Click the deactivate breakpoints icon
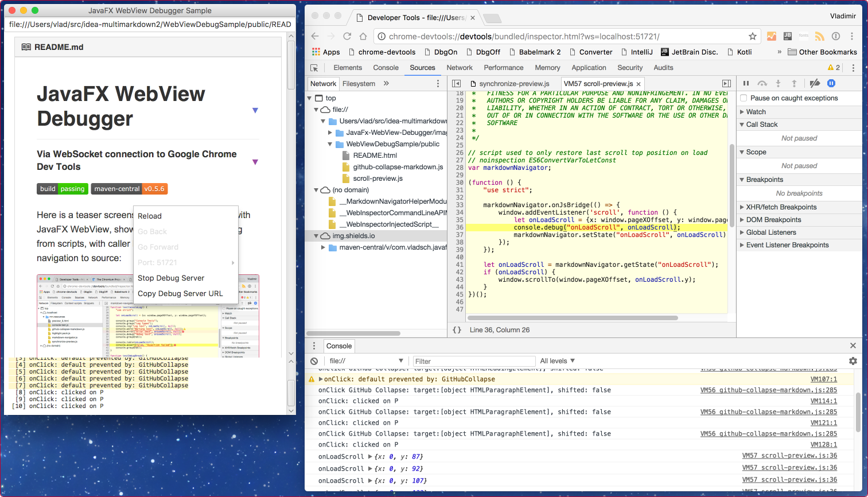The width and height of the screenshot is (868, 497). tap(815, 83)
